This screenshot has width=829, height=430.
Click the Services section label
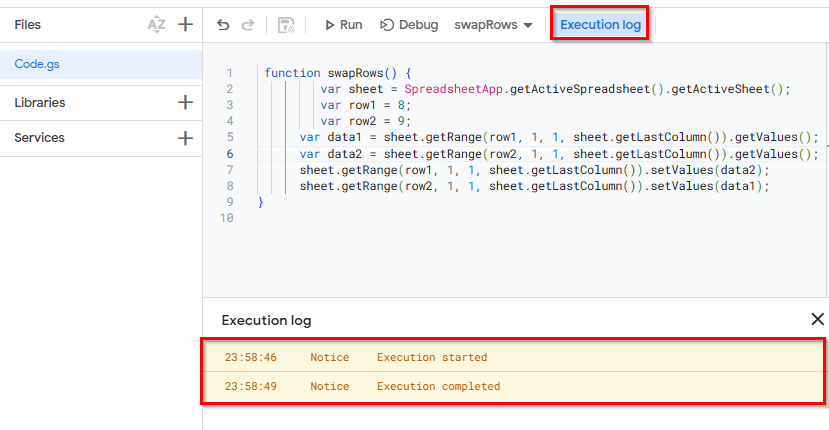(x=39, y=138)
